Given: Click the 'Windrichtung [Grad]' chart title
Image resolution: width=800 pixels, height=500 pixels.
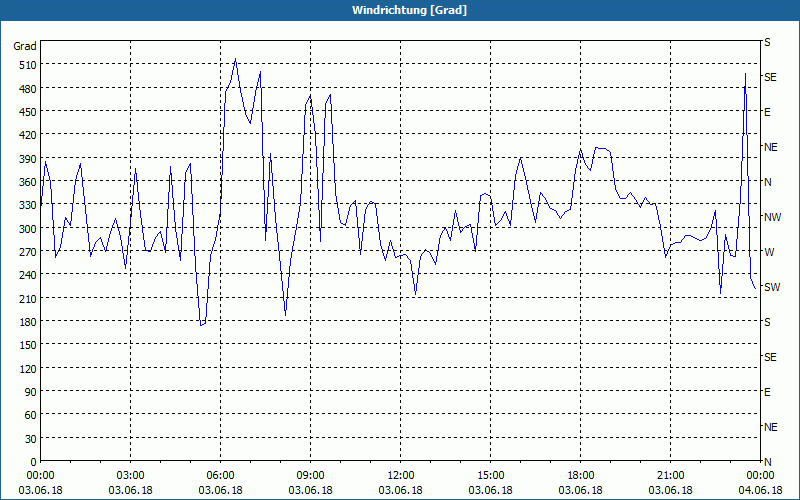Looking at the screenshot, I should 409,10.
